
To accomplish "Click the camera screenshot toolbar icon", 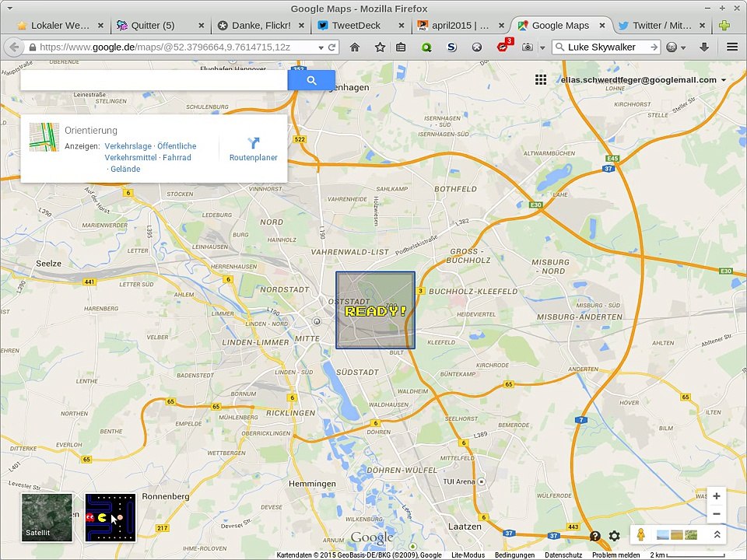I will click(x=527, y=47).
